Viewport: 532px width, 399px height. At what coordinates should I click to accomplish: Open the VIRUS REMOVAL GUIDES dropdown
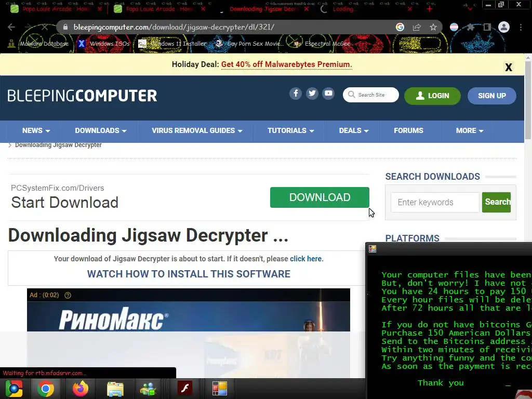point(197,130)
